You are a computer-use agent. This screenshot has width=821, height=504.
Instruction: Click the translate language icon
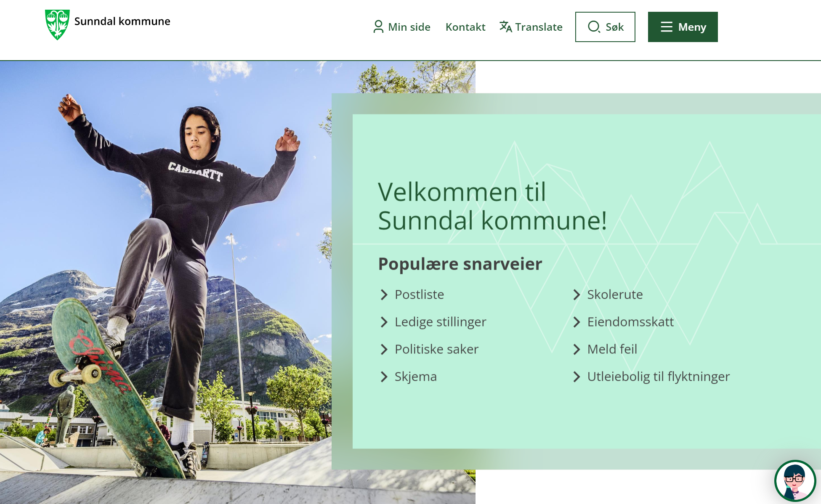(x=505, y=27)
